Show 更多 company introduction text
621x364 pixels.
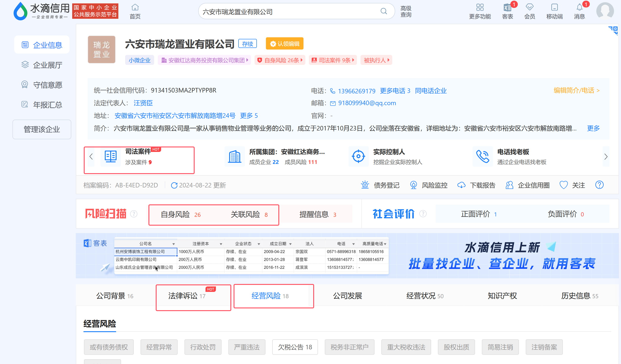coord(593,128)
